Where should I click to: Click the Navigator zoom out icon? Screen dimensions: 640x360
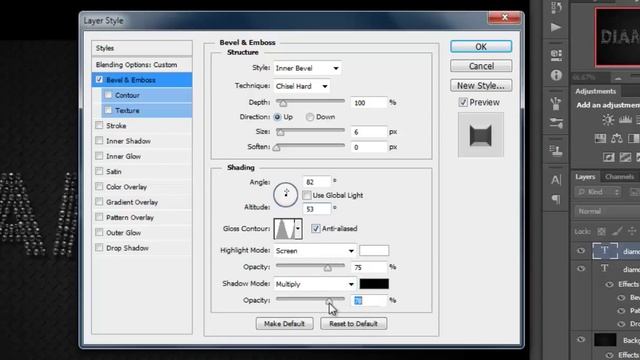click(x=618, y=78)
